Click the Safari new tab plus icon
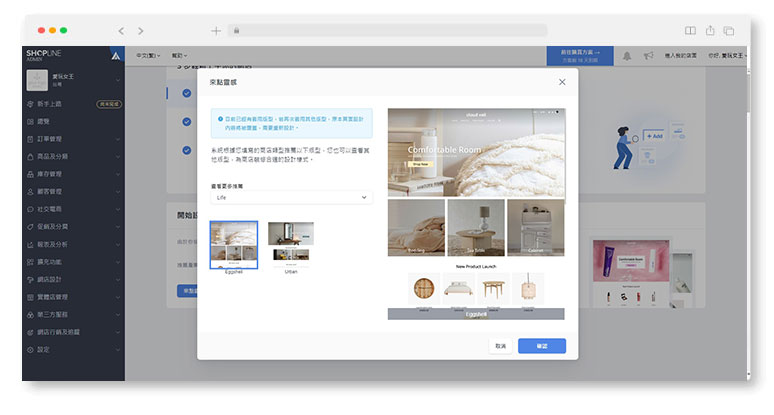The height and width of the screenshot is (415, 774). pos(216,31)
